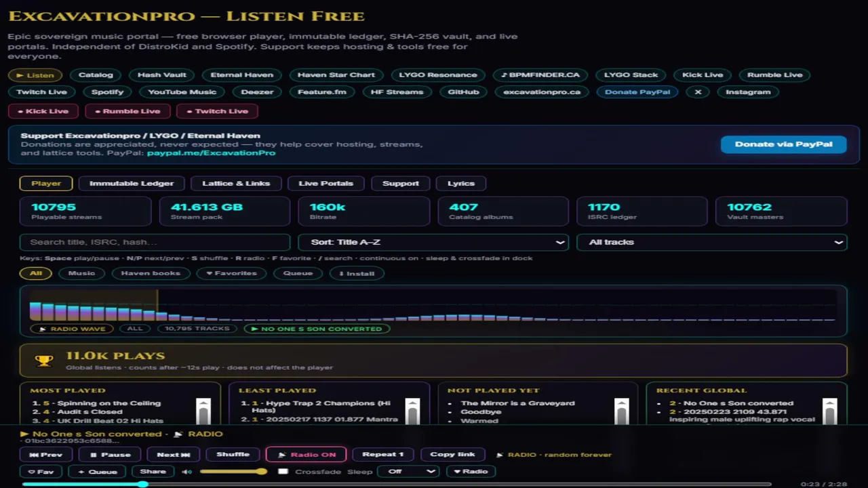Open the Donate PayPal pill

[637, 92]
